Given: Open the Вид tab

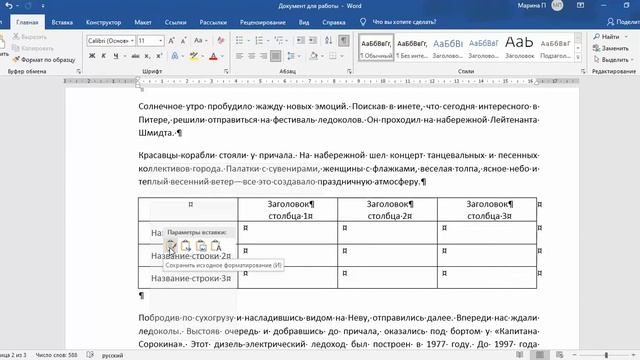Looking at the screenshot, I should [304, 22].
